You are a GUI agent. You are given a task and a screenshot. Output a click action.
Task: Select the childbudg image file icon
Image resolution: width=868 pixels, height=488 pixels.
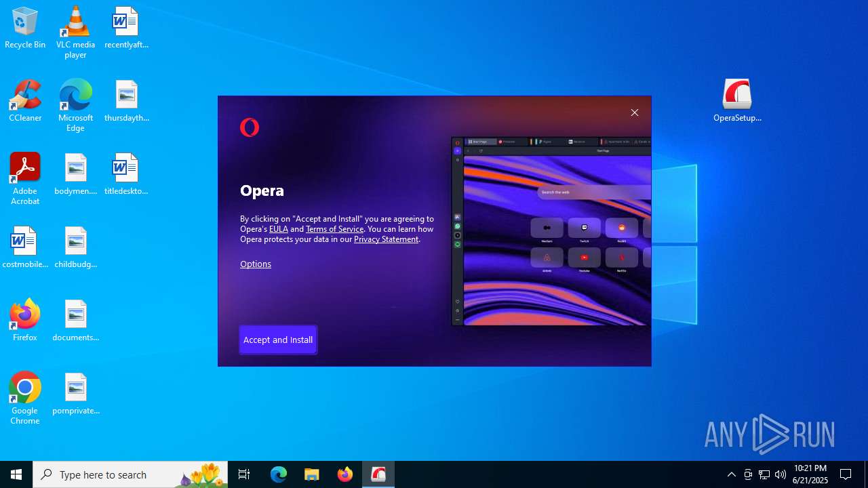(75, 247)
